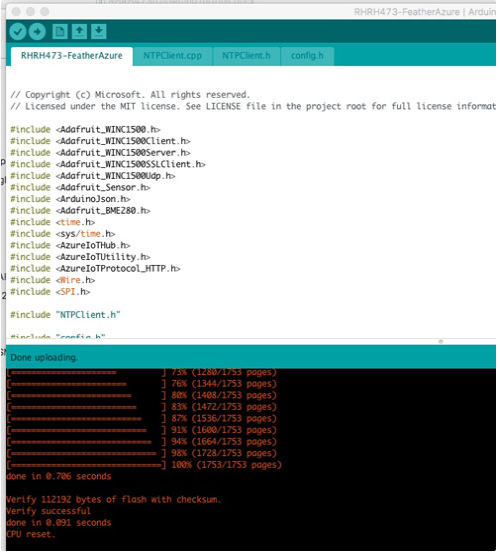Click the Done uploading status bar
The image size is (500, 555).
click(x=251, y=357)
